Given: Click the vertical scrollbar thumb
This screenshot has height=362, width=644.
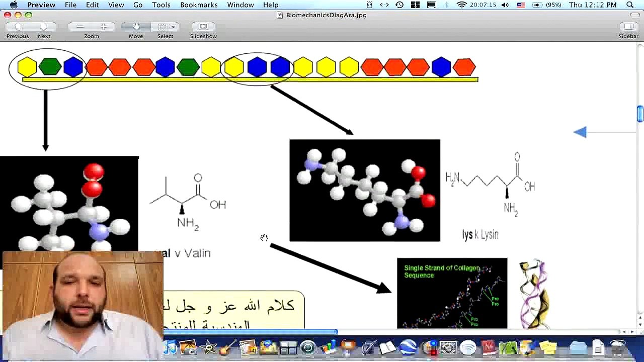Looking at the screenshot, I should pos(640,114).
